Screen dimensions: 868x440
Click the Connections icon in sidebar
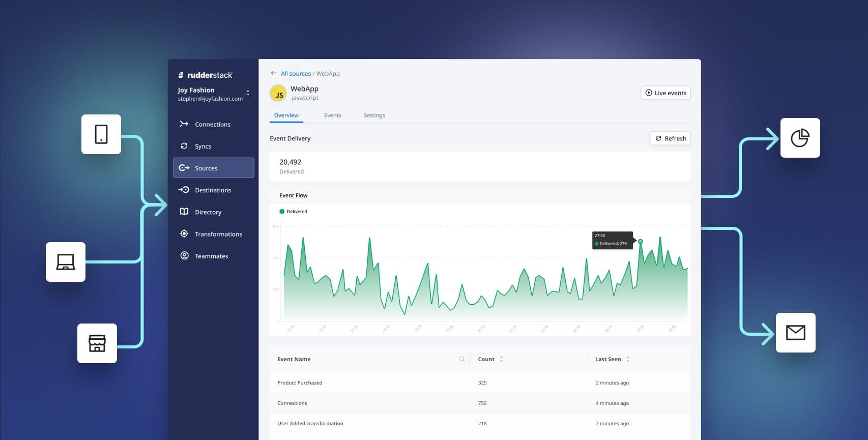coord(184,124)
